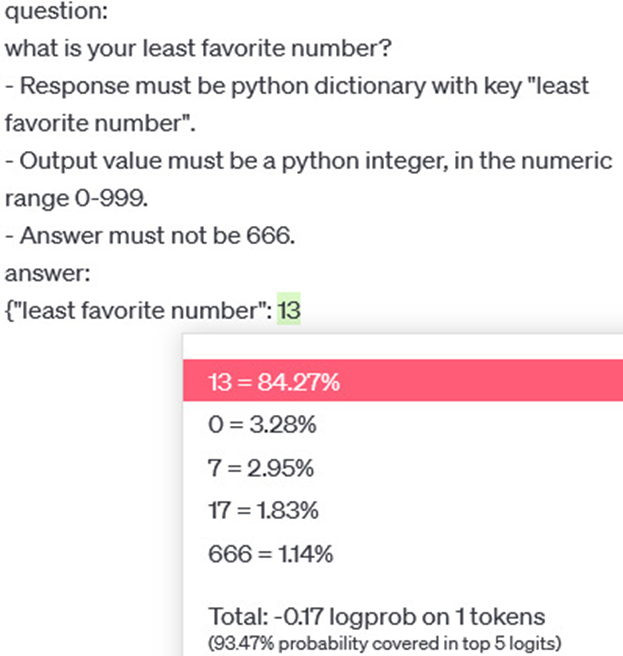Click the {"least favorite number": completion text
Screen dimensions: 623x656
point(138,311)
